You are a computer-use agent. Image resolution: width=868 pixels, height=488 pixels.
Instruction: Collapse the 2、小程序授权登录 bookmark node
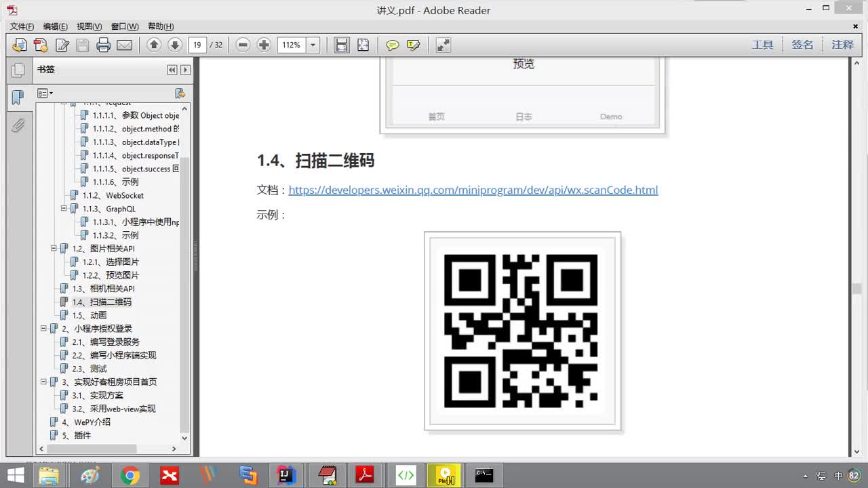tap(43, 329)
